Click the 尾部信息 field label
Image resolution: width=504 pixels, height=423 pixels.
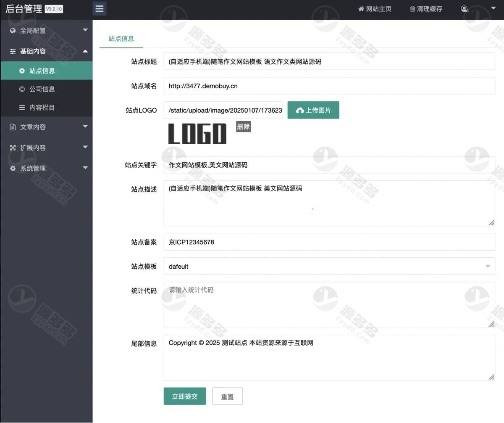[144, 344]
